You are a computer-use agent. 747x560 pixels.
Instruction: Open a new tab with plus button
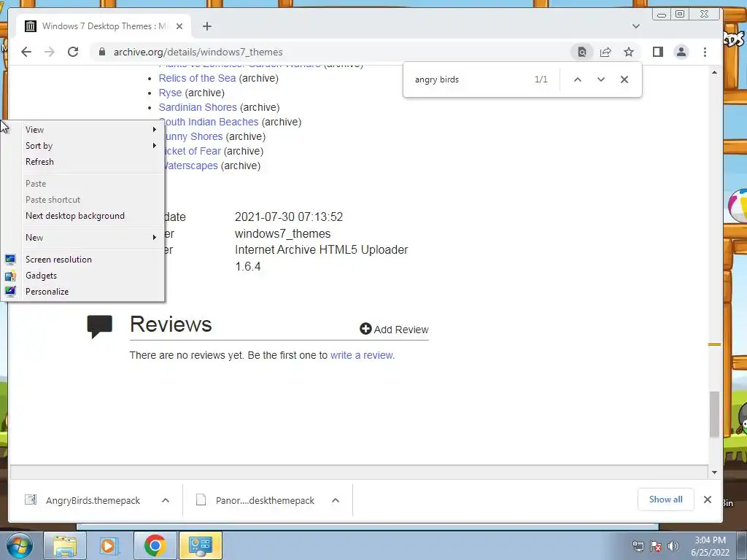[206, 26]
